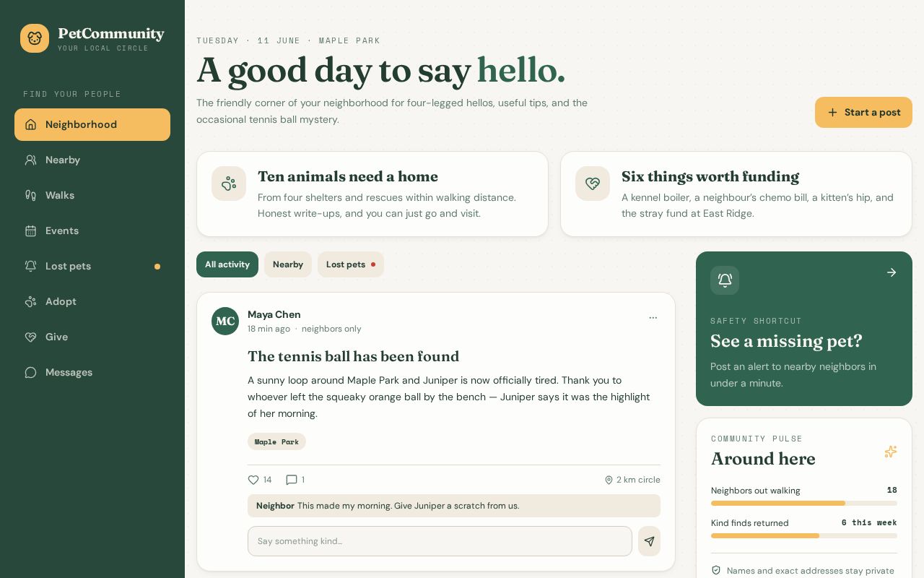Click the 18 min ago timestamp
Viewport: 924px width, 578px height.
(x=269, y=329)
